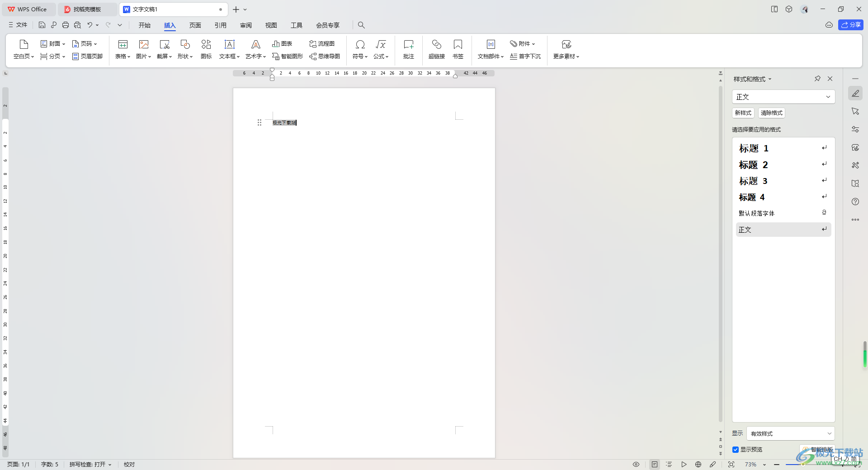868x470 pixels.
Task: Open the View (视图) ribbon tab
Action: click(271, 25)
